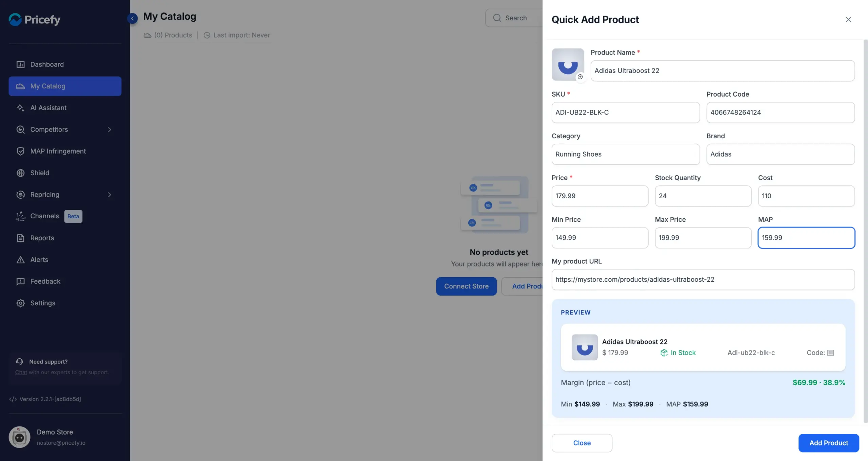Click the MAP Infringement shield icon
This screenshot has width=868, height=461.
(x=20, y=151)
